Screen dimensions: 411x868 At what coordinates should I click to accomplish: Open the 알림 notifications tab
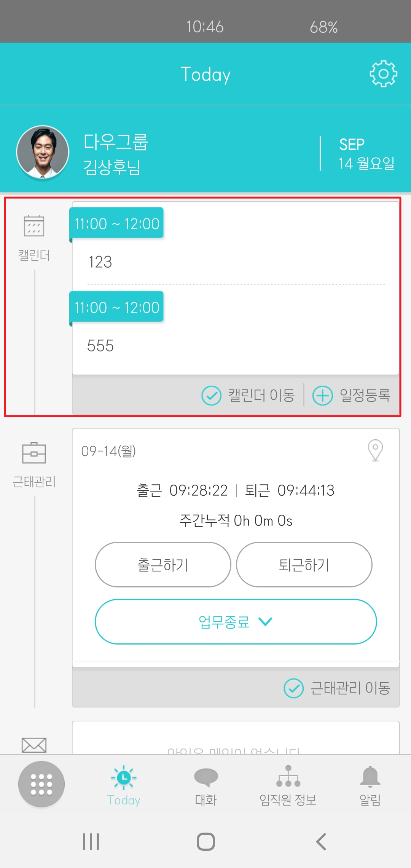pos(370,785)
